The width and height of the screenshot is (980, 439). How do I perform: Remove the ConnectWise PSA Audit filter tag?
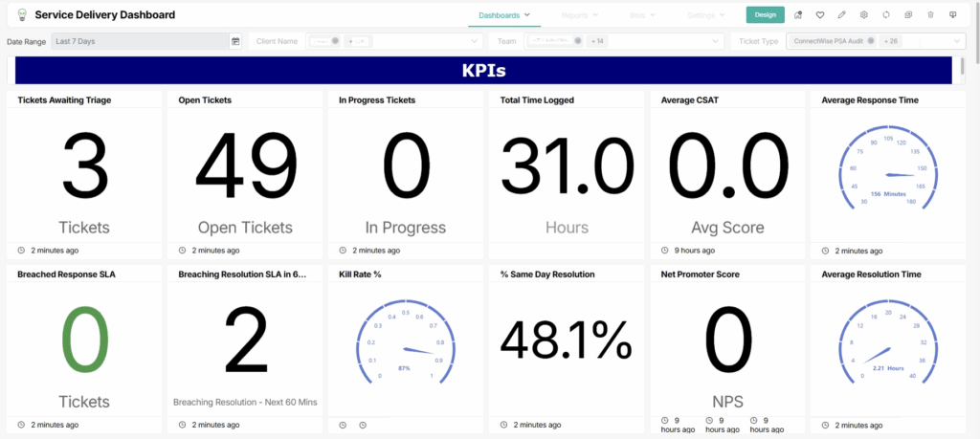[871, 41]
